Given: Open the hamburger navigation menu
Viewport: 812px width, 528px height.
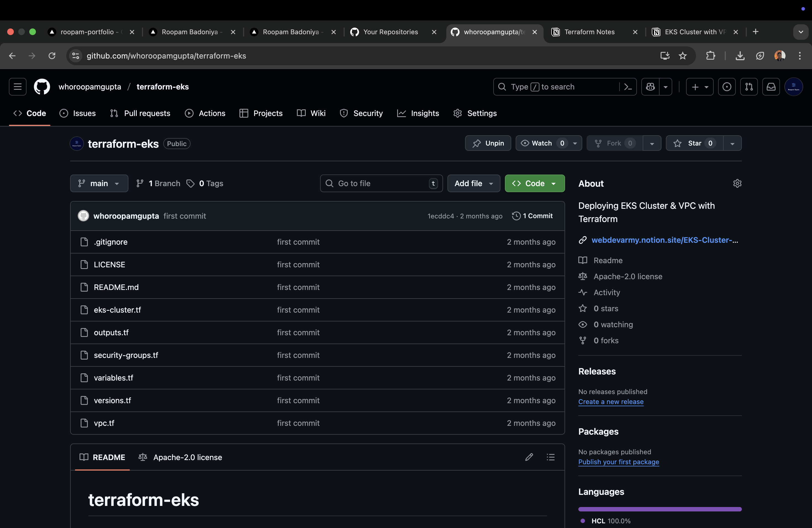Looking at the screenshot, I should (x=17, y=87).
